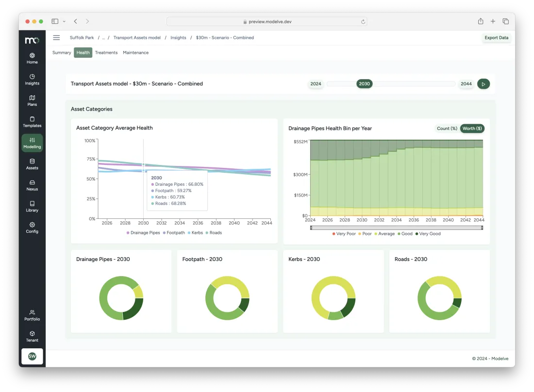Switch to the Maintenance tab
The height and width of the screenshot is (392, 534).
point(135,53)
